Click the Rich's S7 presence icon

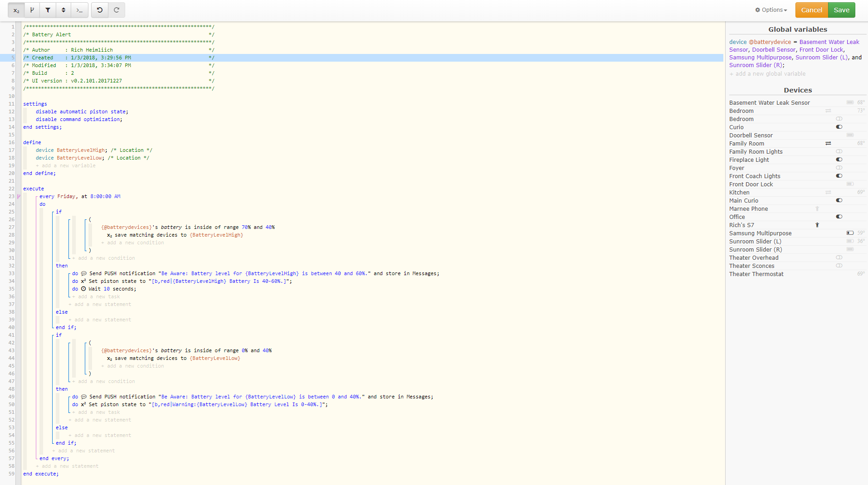click(x=817, y=225)
